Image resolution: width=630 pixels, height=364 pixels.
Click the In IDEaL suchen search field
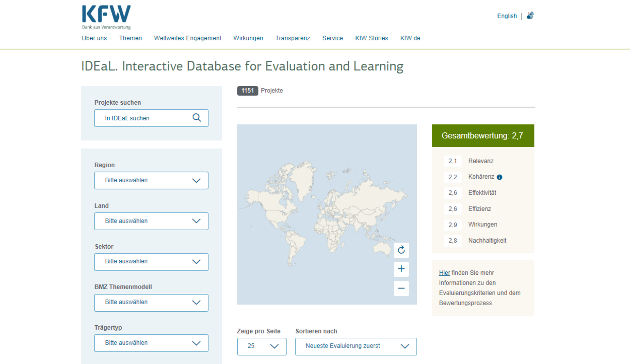click(x=151, y=118)
